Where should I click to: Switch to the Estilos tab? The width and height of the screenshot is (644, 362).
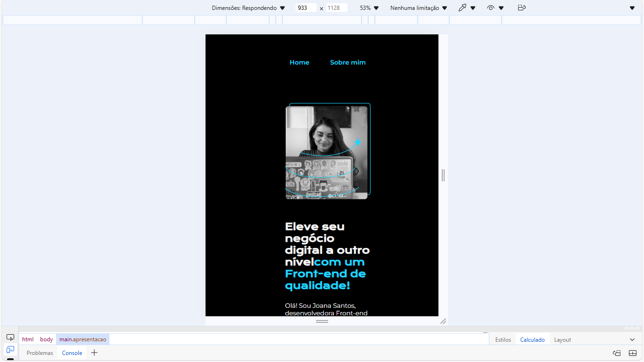pos(503,339)
